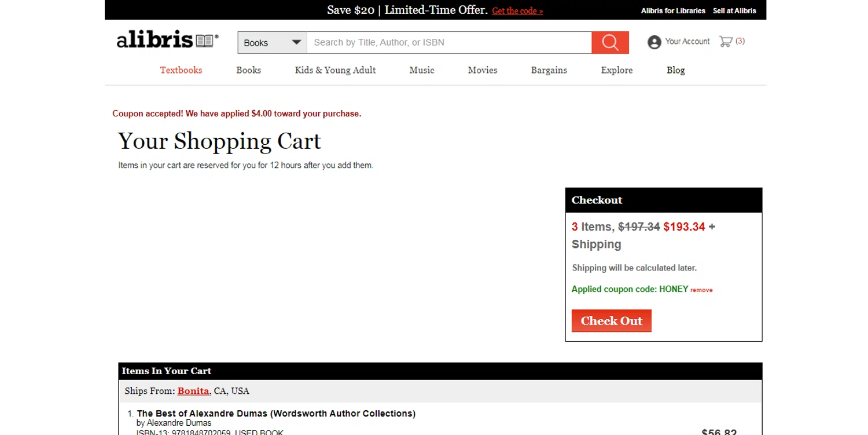
Task: Click the Get the code promo link
Action: 517,11
